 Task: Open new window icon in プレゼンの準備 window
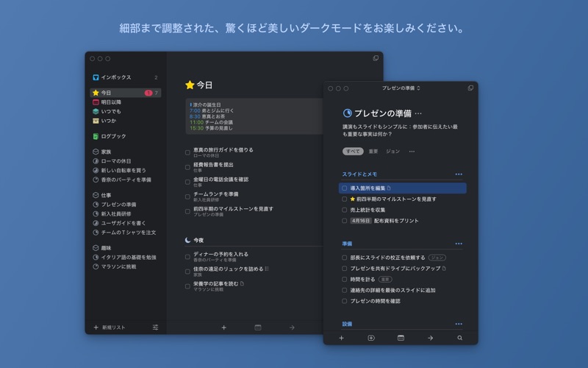click(470, 88)
